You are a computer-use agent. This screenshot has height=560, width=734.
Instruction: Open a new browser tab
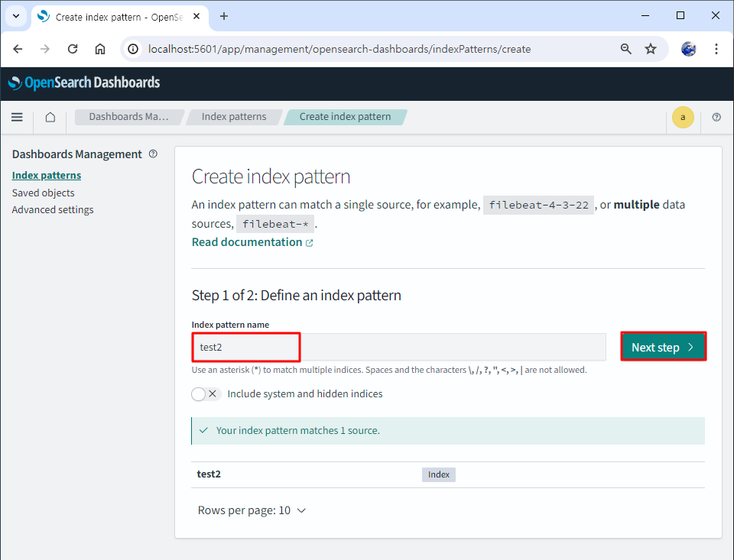pyautogui.click(x=224, y=16)
